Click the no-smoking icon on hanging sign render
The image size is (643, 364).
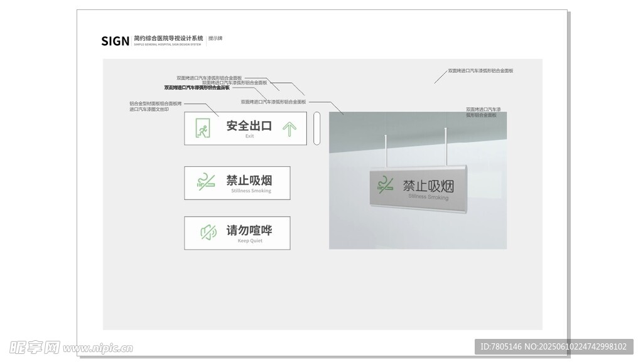click(x=386, y=185)
